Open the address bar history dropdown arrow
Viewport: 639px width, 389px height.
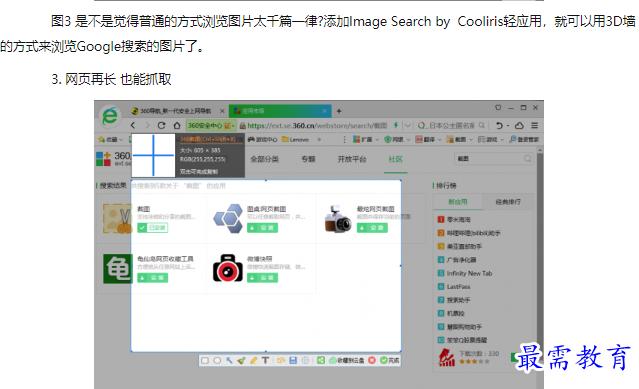click(x=408, y=125)
